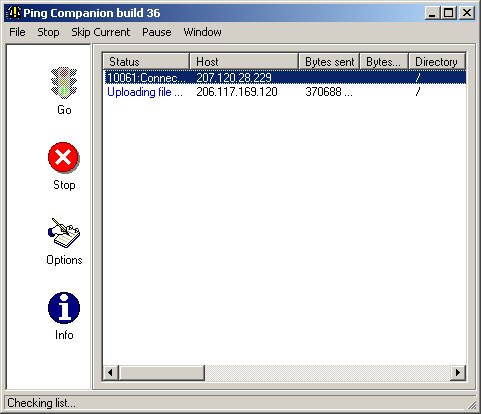The width and height of the screenshot is (481, 414).
Task: Click the horizontal scrollbar left arrow
Action: point(111,372)
